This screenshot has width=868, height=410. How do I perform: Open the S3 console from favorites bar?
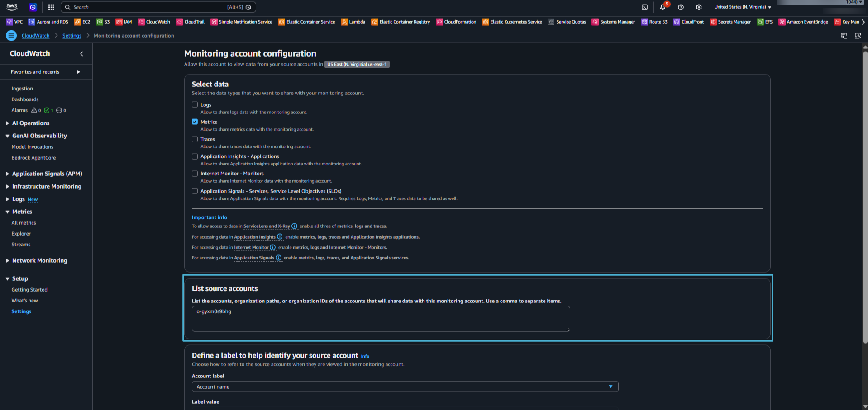(105, 22)
